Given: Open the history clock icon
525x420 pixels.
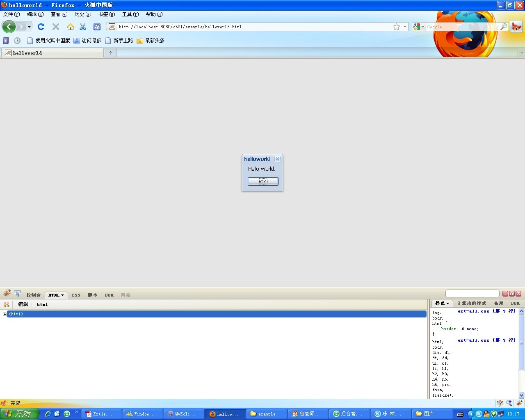Looking at the screenshot, I should click(x=17, y=41).
